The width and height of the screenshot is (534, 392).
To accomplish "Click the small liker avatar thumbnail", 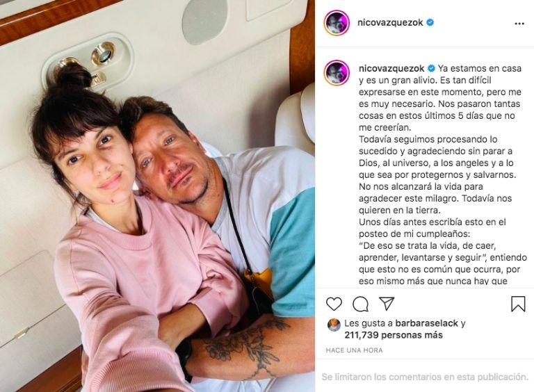I will tap(334, 325).
